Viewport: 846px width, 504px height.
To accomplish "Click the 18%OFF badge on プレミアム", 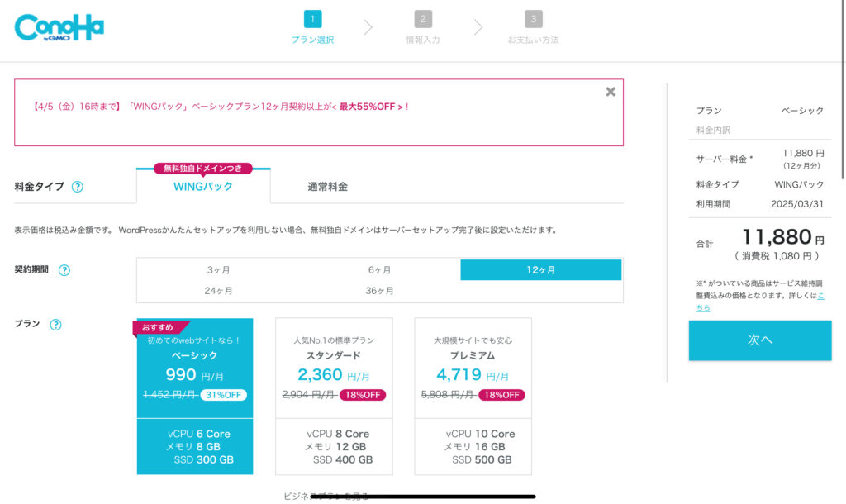I will (x=501, y=395).
